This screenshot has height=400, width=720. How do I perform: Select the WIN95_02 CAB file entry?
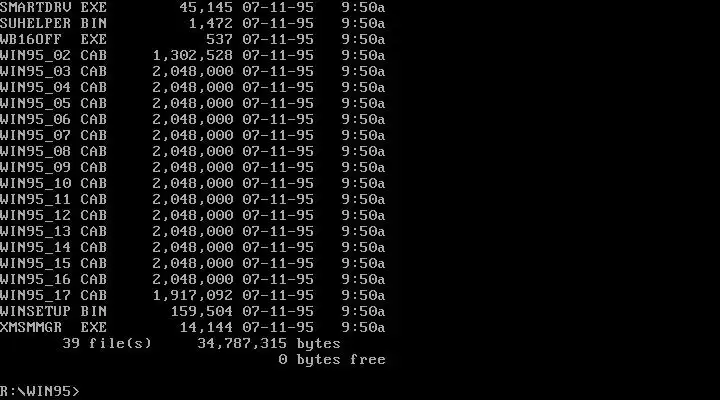coord(192,56)
